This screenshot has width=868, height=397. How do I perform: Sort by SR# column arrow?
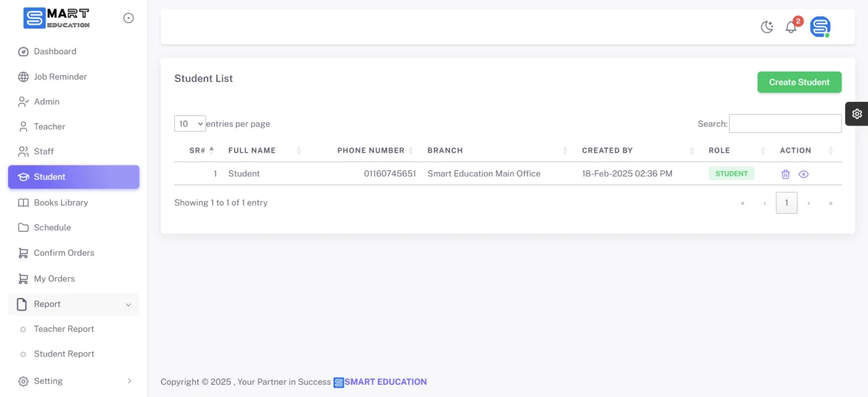pos(212,151)
